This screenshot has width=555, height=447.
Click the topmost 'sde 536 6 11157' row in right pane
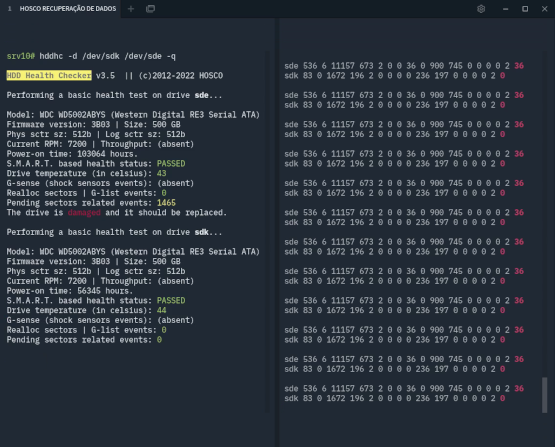pos(404,66)
